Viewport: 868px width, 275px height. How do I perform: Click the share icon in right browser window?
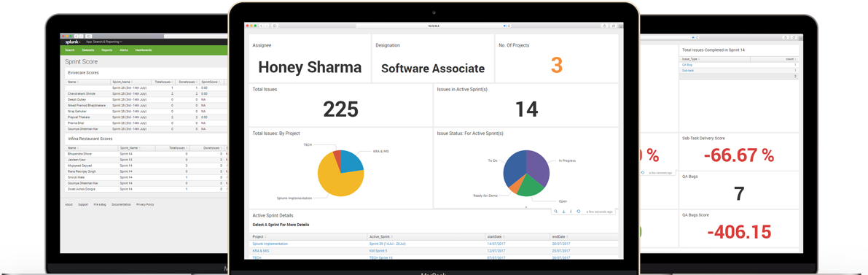point(786,37)
